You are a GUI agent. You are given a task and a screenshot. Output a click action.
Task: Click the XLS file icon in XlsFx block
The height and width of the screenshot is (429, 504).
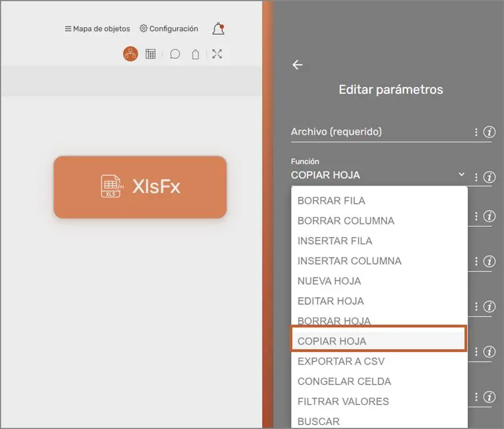pyautogui.click(x=112, y=186)
